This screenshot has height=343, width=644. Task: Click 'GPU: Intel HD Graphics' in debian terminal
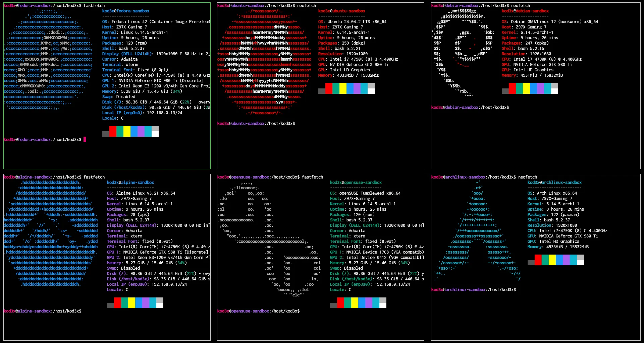coord(528,70)
